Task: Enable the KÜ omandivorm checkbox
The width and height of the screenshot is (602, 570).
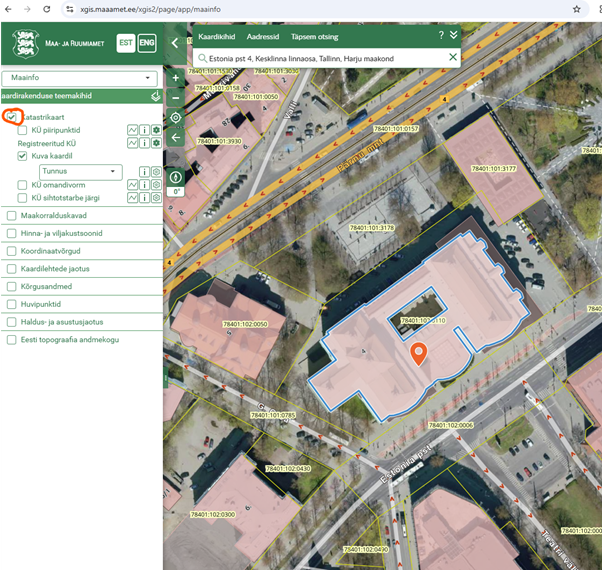Action: [23, 185]
